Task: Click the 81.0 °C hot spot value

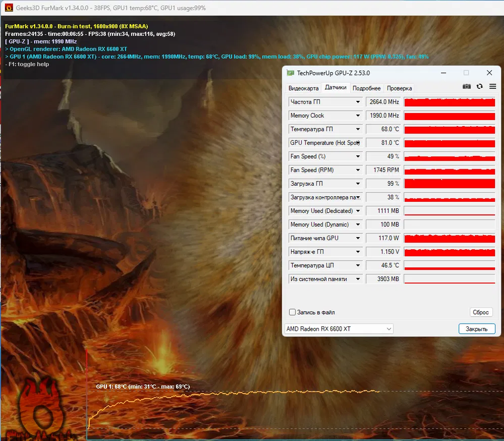Action: (383, 143)
